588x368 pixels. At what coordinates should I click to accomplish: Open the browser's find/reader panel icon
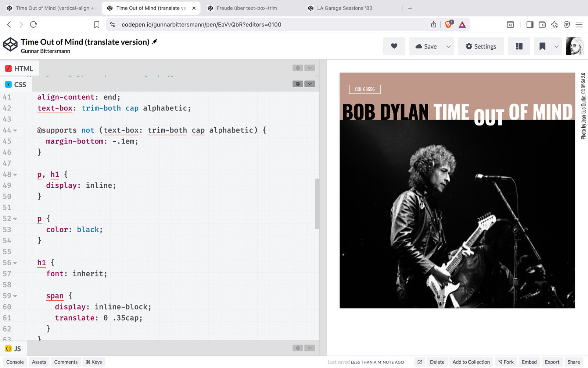(510, 25)
